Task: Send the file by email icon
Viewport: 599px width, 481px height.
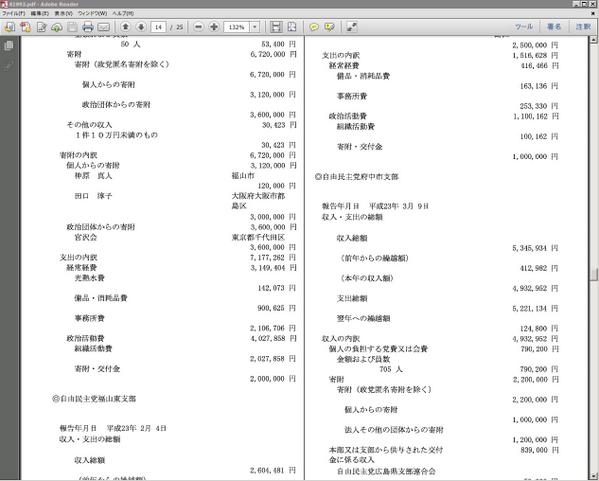Action: pyautogui.click(x=104, y=27)
